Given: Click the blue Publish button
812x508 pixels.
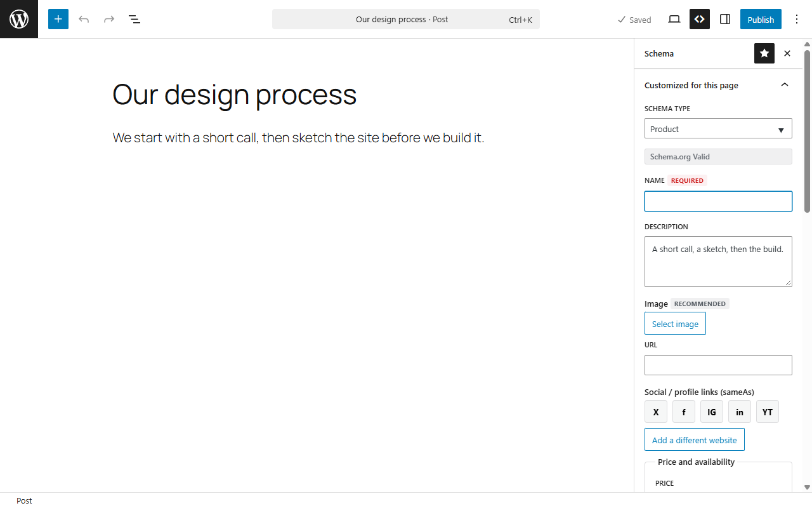Looking at the screenshot, I should (761, 19).
